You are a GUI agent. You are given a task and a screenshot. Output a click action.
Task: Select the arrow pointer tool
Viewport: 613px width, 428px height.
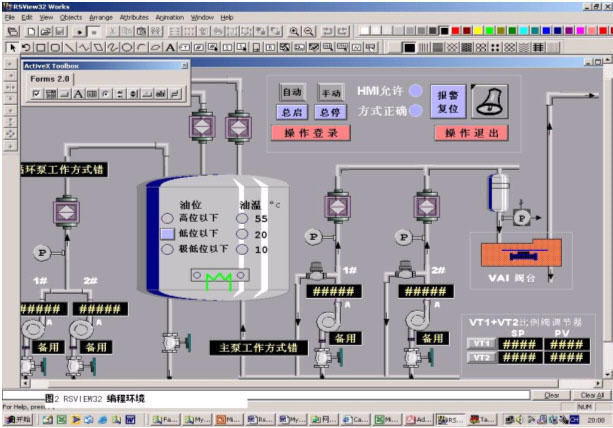[12, 46]
